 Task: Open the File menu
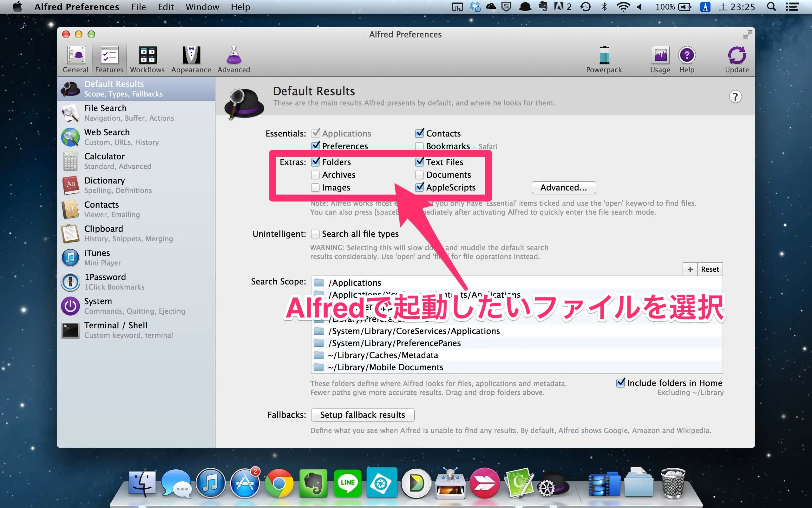[139, 7]
